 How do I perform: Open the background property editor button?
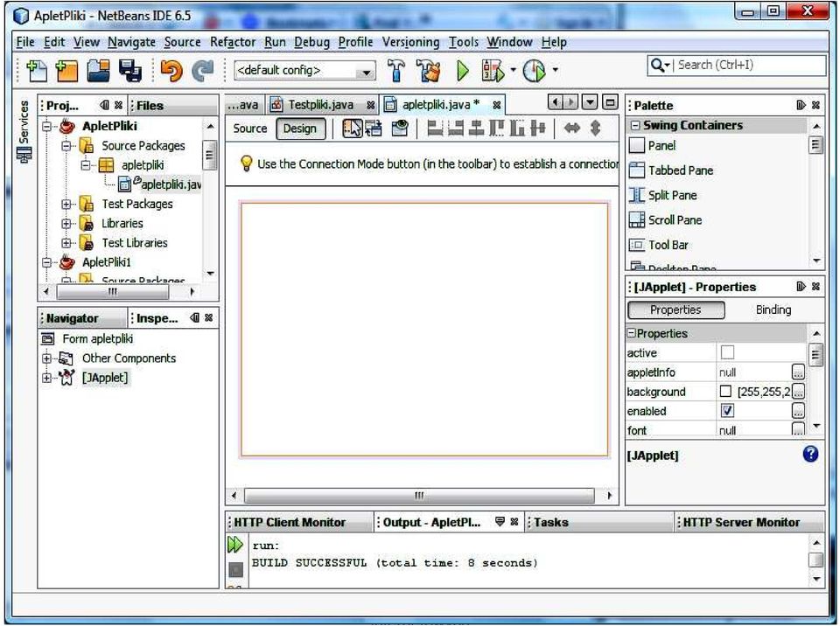(x=798, y=392)
